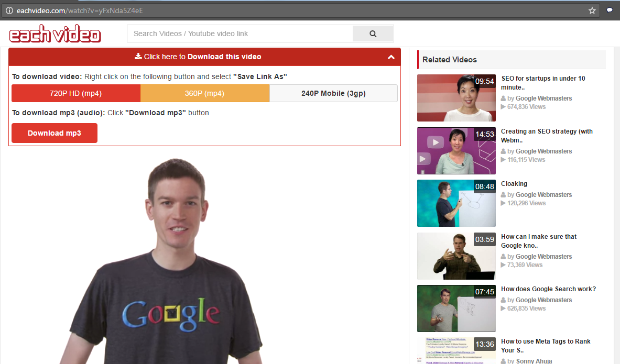Screen dimensions: 620x364
Task: Open the 03:59 video thumbnail
Action: 456,256
